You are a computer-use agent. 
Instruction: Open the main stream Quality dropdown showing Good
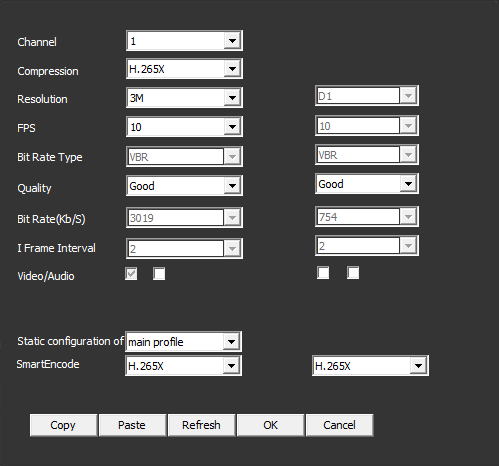tap(184, 185)
